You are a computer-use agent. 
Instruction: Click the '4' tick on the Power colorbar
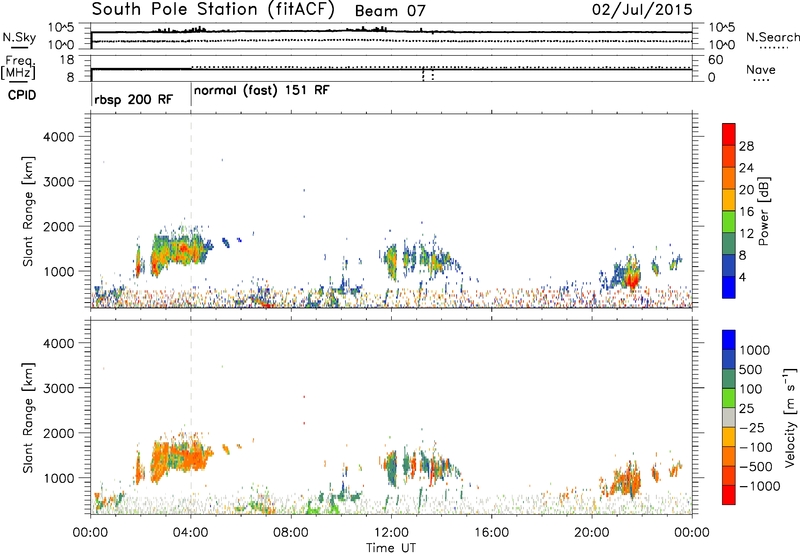click(742, 277)
